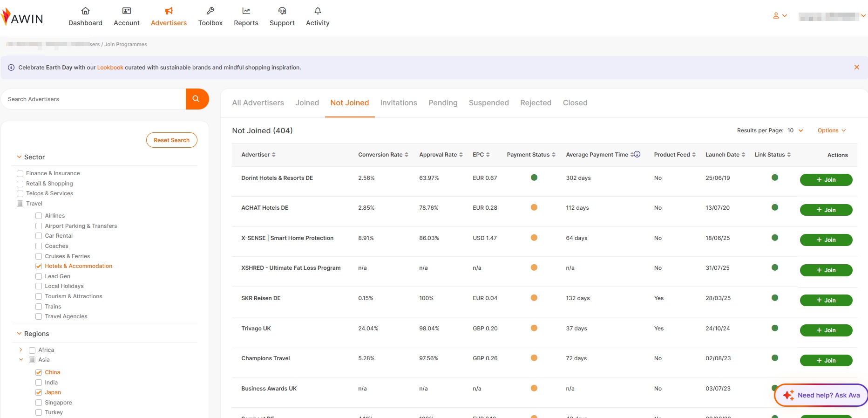Sort by Approval Rate arrows

pos(461,155)
